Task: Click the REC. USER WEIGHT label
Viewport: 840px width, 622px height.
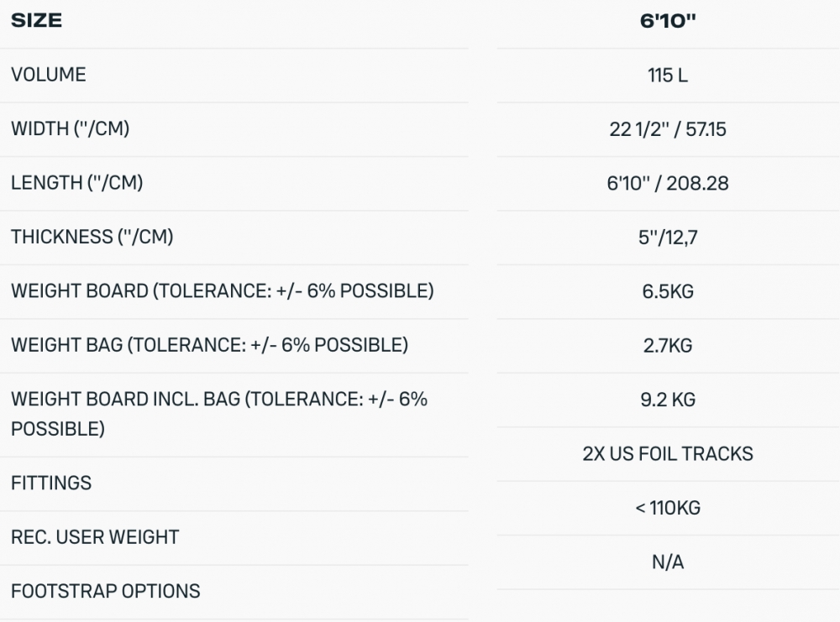Action: click(x=95, y=537)
